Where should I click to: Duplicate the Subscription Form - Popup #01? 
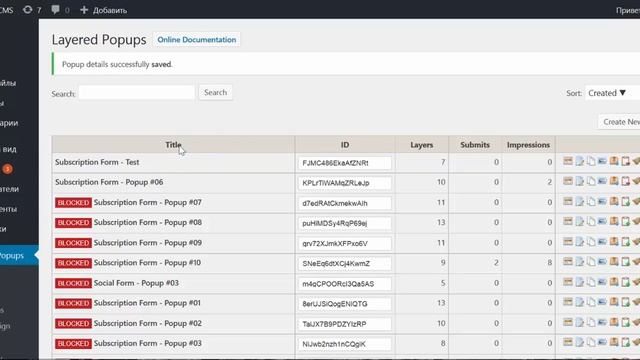click(x=591, y=302)
